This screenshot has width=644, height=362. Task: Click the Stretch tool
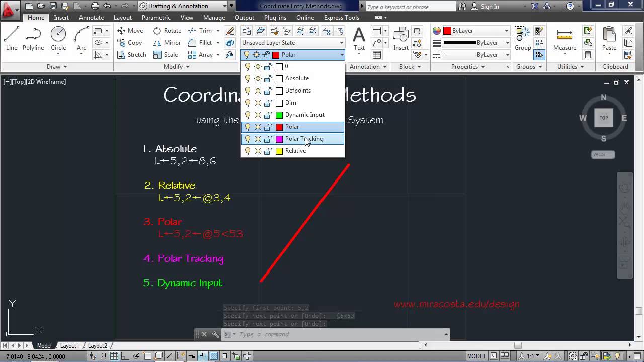[x=131, y=55]
